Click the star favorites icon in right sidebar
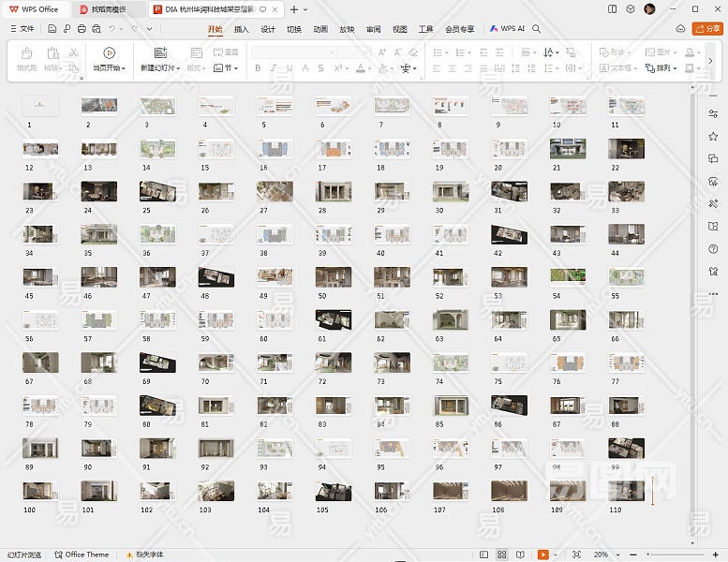The height and width of the screenshot is (562, 728). click(x=713, y=137)
